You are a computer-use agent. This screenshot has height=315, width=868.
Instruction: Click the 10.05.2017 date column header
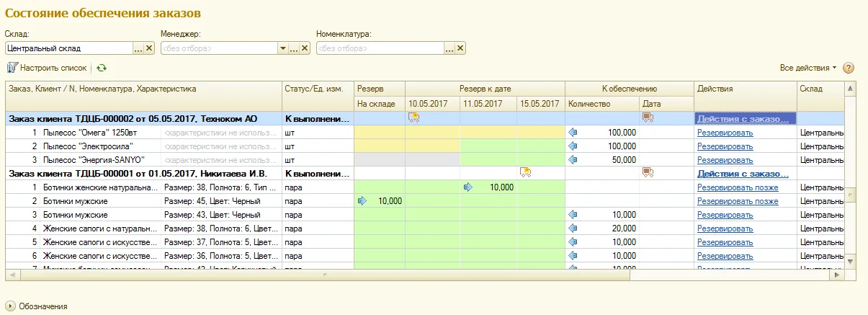tap(432, 104)
